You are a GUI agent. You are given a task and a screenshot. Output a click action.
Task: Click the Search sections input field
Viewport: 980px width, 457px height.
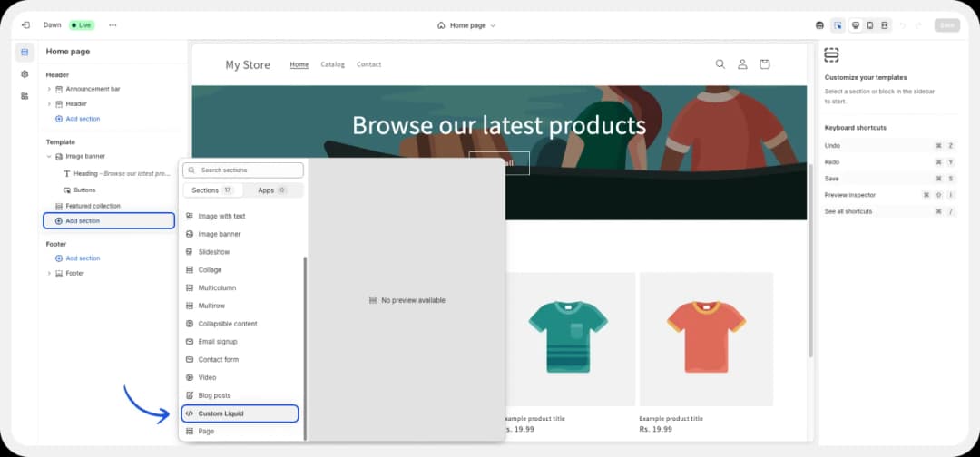click(x=243, y=170)
